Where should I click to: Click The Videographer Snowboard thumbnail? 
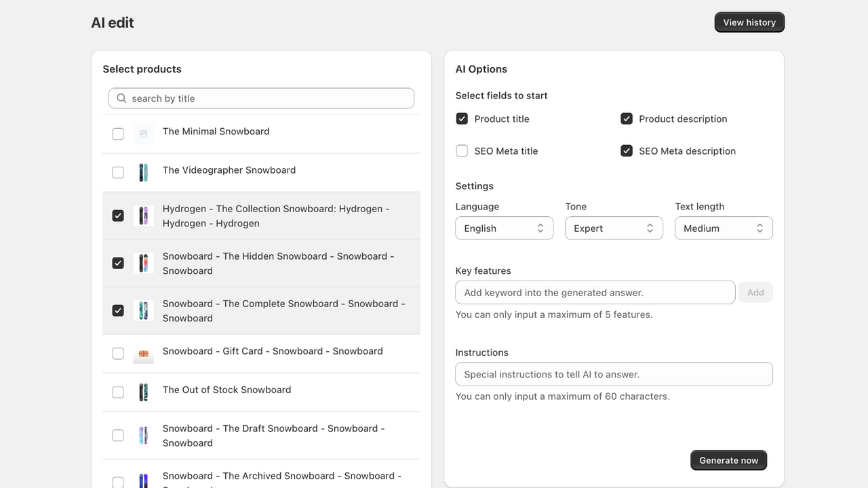[x=143, y=172]
